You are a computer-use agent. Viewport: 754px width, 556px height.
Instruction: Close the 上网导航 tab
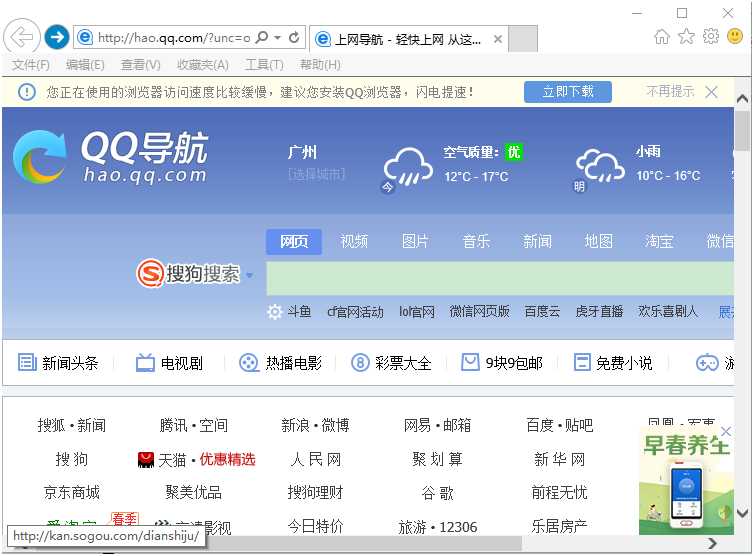[x=498, y=39]
